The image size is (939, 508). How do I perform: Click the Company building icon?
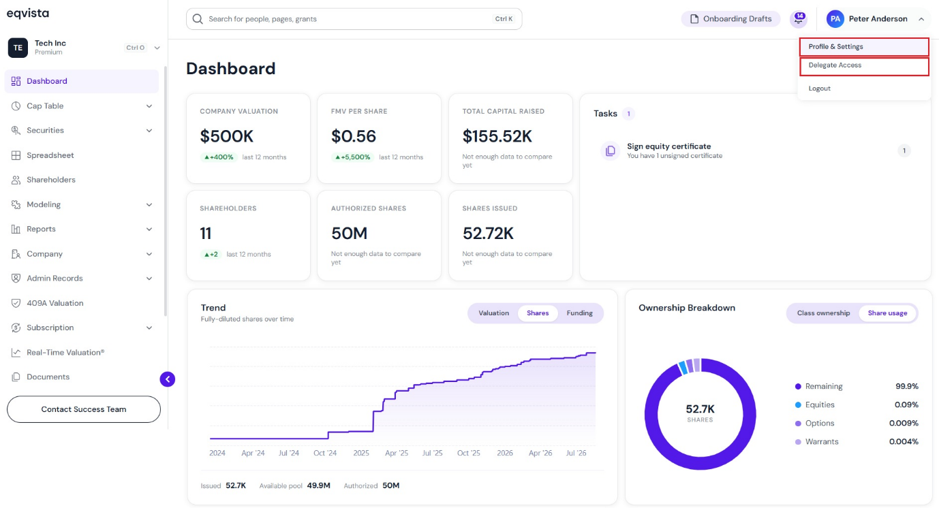16,254
